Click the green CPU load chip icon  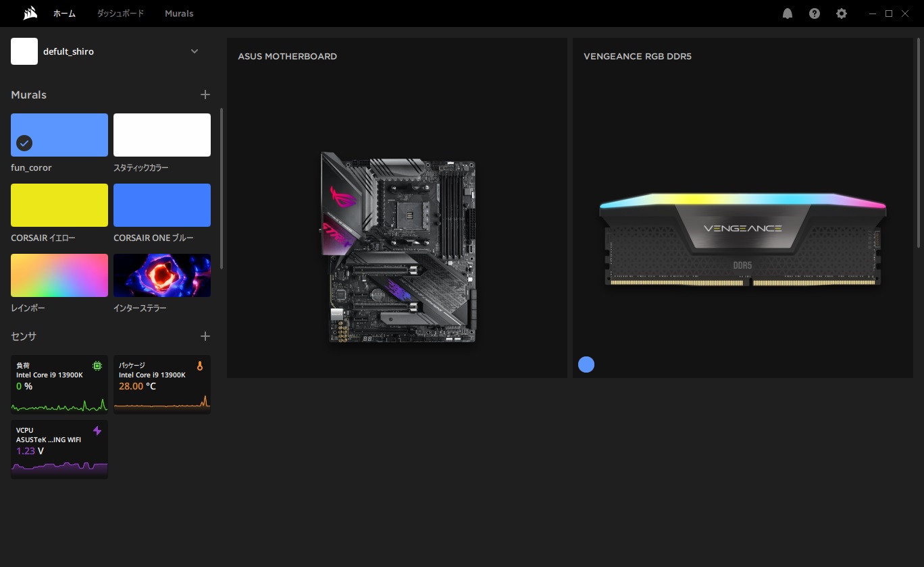click(x=97, y=366)
